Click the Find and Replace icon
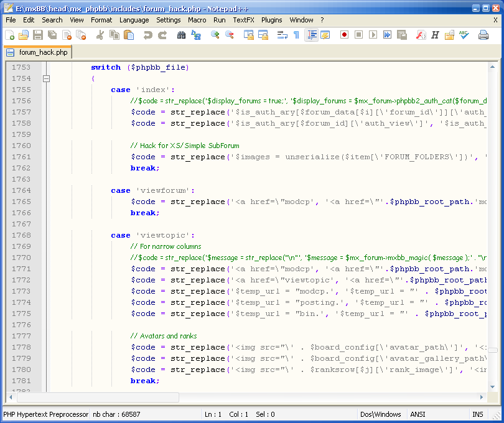The image size is (504, 423). pyautogui.click(x=196, y=35)
